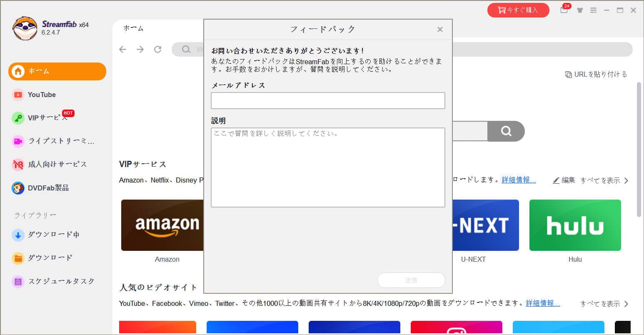This screenshot has height=335, width=644.
Task: Go back with the left arrow
Action: [122, 49]
